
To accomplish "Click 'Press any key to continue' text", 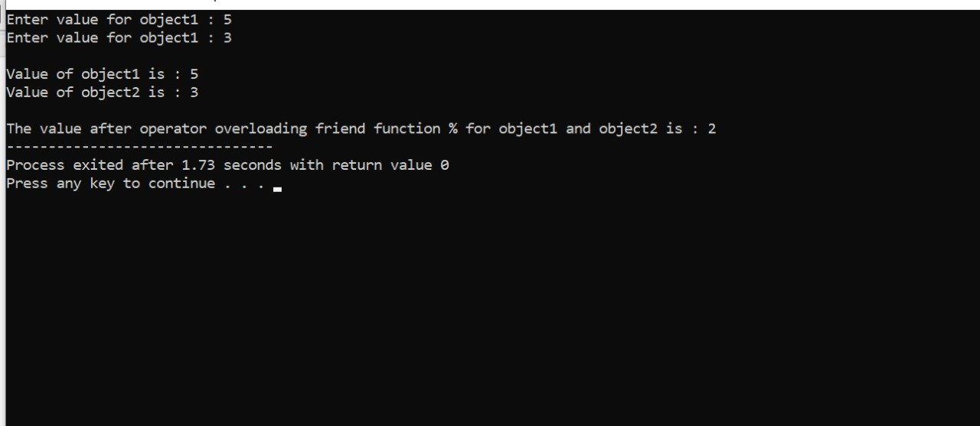I will click(110, 184).
